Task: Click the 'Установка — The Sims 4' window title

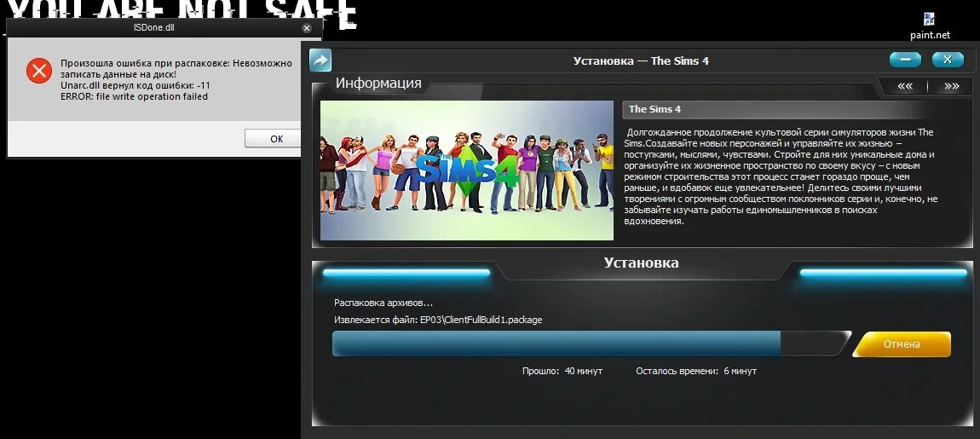Action: (x=641, y=61)
